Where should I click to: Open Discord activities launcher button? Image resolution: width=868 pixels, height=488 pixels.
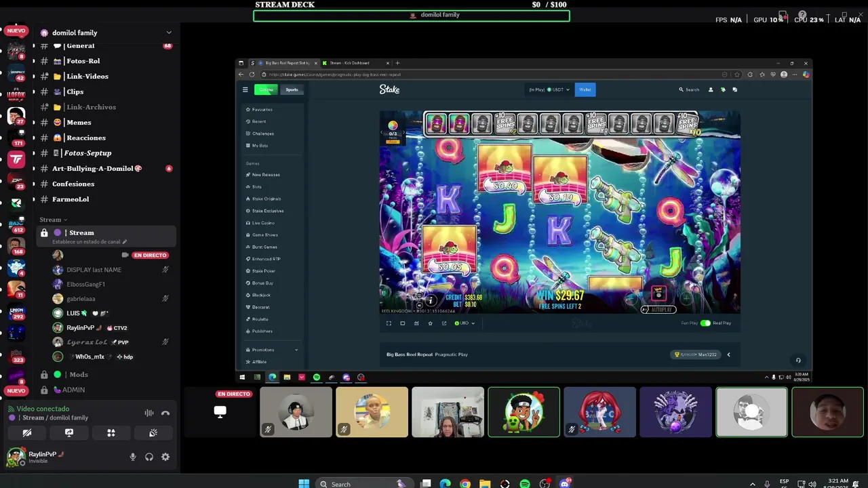[111, 432]
